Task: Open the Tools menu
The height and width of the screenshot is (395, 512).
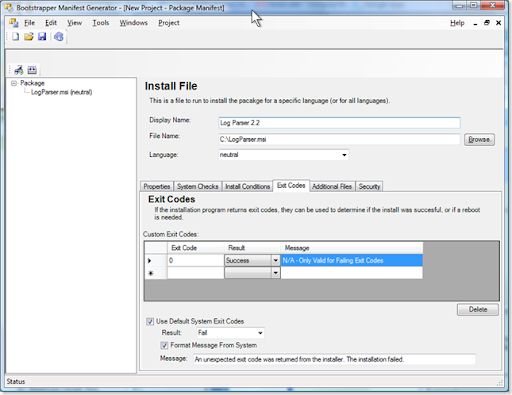Action: coord(101,23)
